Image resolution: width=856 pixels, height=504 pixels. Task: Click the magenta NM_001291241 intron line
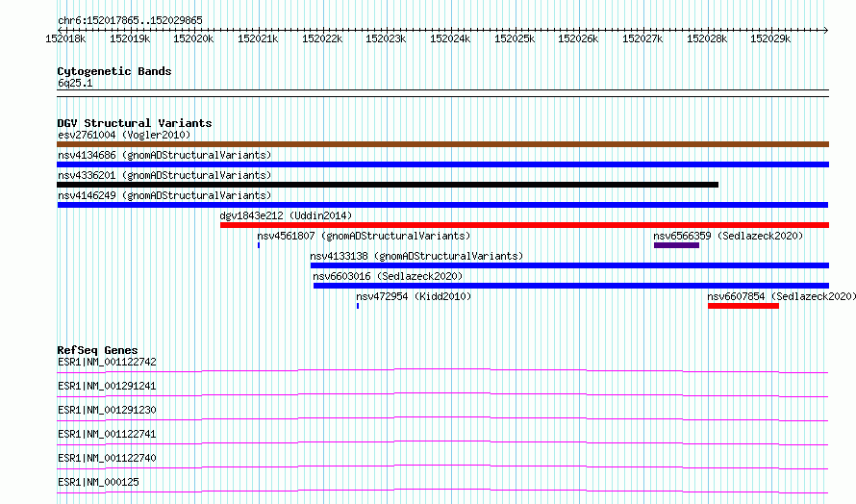coord(442,394)
